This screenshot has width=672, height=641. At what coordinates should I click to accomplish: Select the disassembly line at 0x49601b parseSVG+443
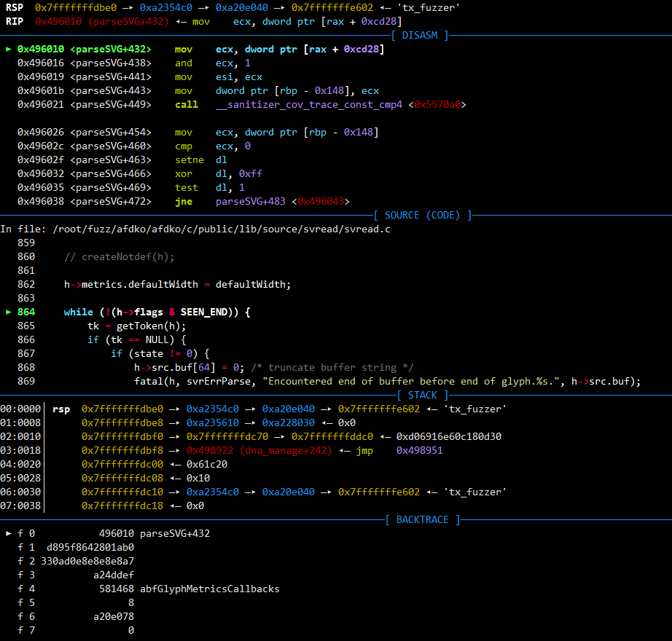pyautogui.click(x=198, y=91)
